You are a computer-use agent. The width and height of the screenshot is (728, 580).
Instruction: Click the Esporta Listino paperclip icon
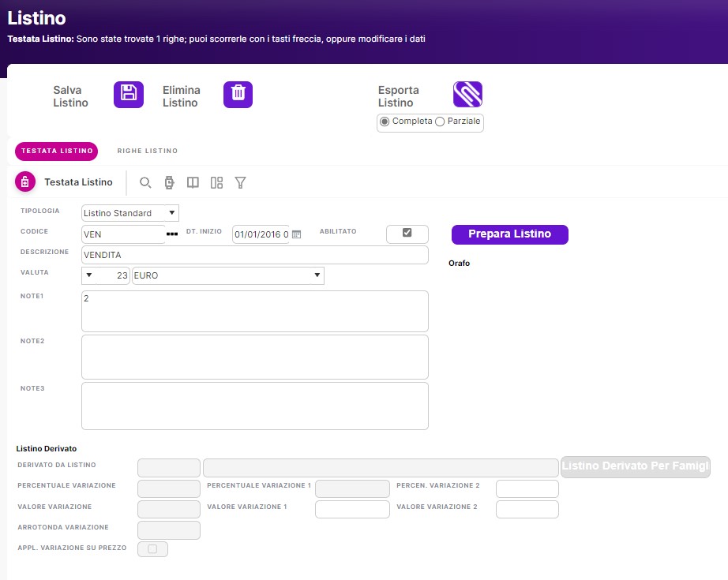point(467,95)
